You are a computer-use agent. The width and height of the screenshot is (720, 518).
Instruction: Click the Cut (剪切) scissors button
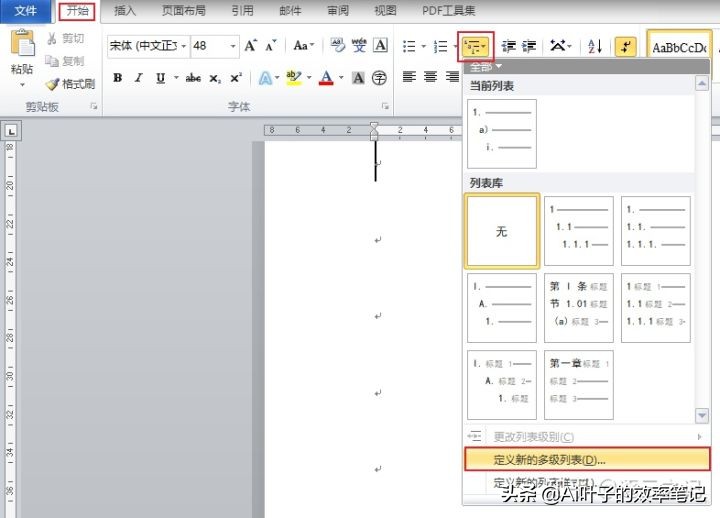[x=65, y=39]
